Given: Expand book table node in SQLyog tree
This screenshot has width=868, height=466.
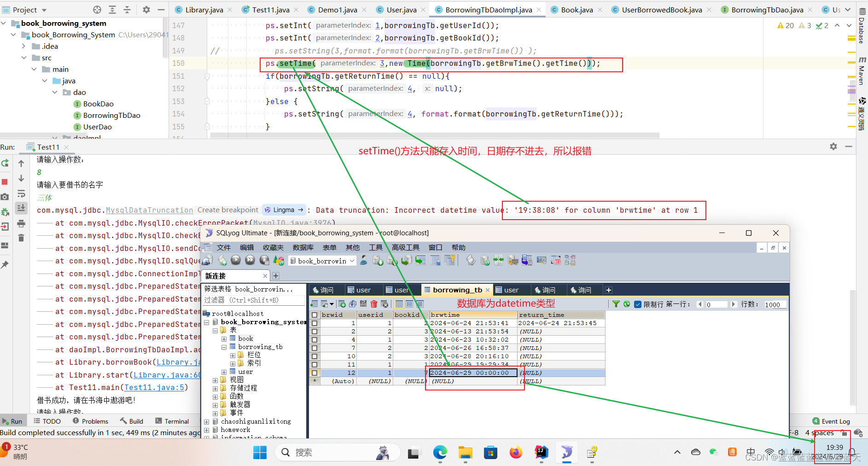Looking at the screenshot, I should pos(224,339).
